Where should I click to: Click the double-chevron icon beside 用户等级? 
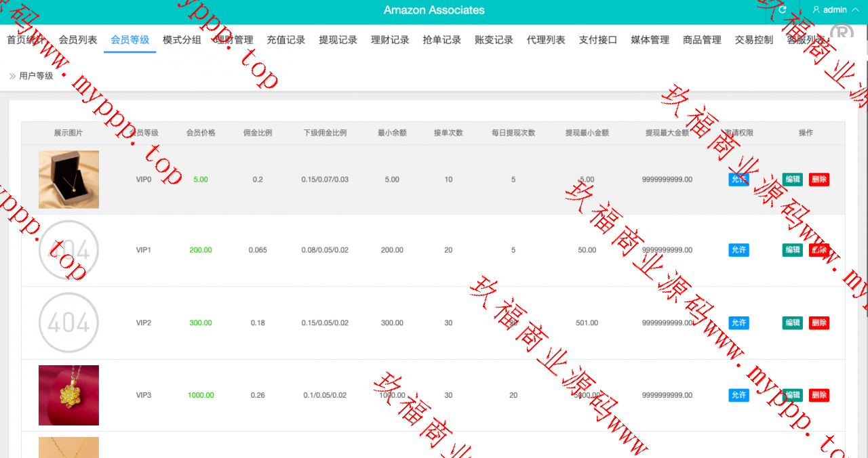tap(12, 76)
